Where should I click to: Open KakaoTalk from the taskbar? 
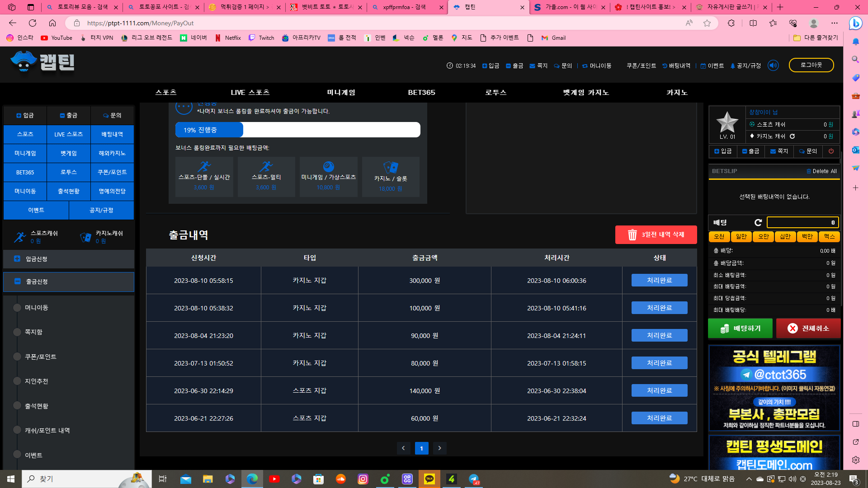(429, 479)
